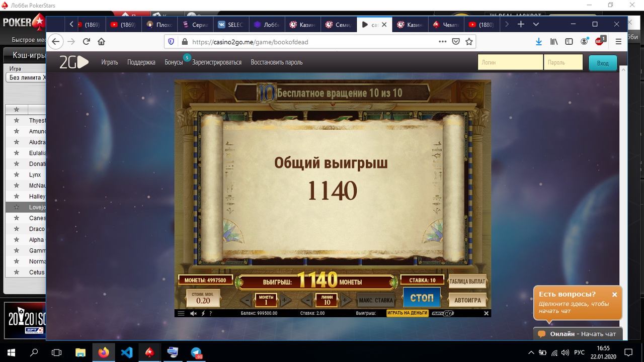Click the 2GO site logo

[74, 62]
